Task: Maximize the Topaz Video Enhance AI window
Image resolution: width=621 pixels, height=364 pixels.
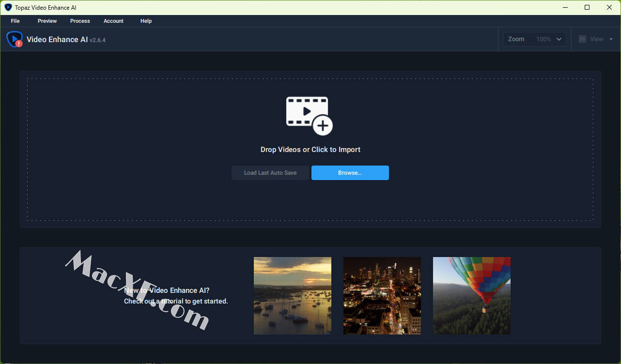Action: tap(587, 7)
